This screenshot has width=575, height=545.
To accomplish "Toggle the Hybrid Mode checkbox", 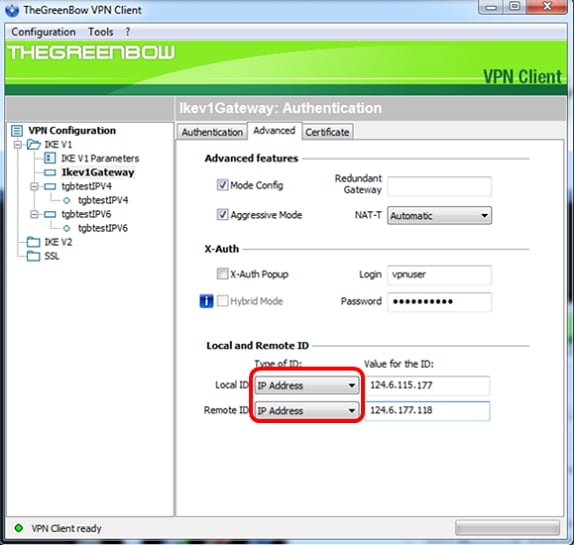I will tap(222, 301).
